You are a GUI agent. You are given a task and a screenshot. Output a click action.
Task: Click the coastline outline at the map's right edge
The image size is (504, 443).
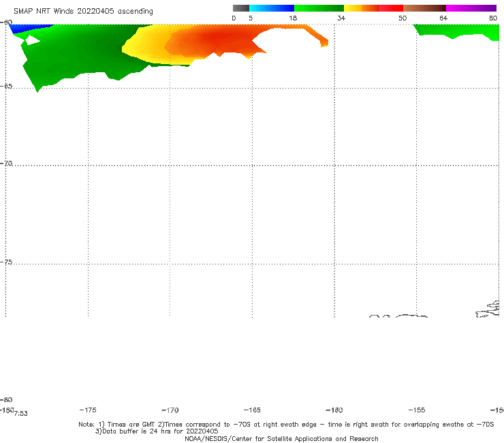click(488, 309)
